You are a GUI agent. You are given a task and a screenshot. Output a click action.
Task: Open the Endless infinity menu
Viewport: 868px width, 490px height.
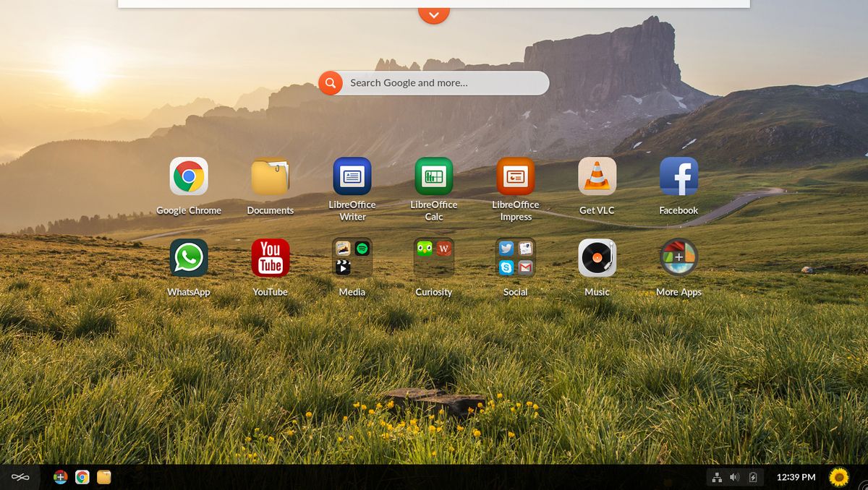(x=21, y=477)
